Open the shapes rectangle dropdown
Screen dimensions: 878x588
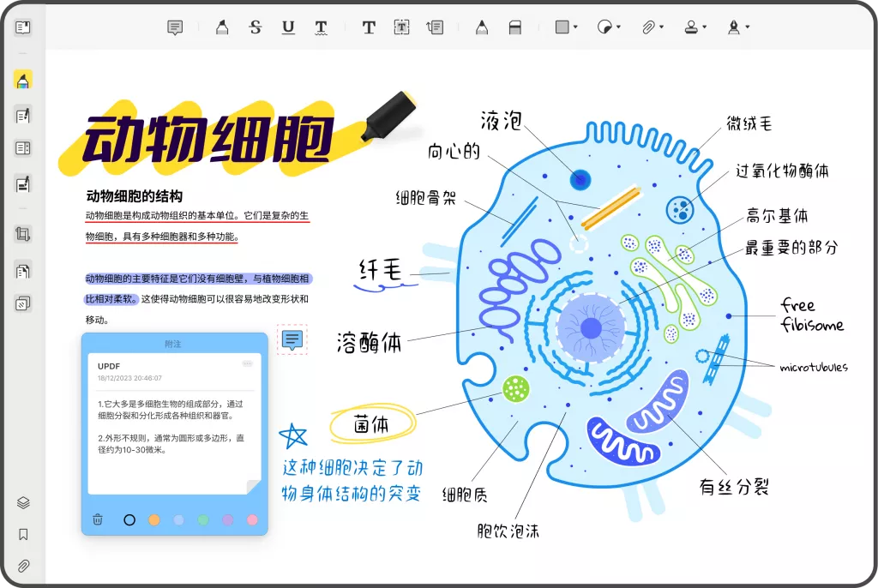click(x=566, y=27)
